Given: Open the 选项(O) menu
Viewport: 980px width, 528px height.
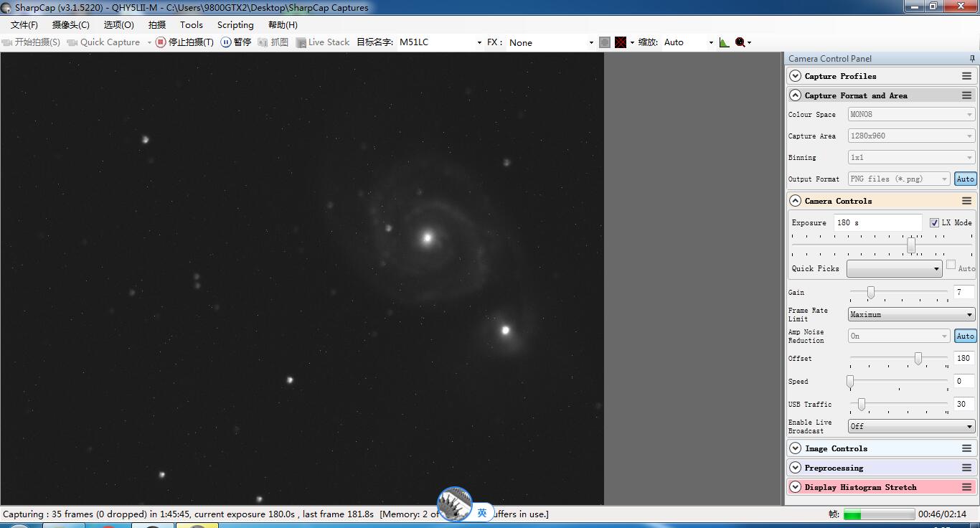Looking at the screenshot, I should [x=119, y=24].
